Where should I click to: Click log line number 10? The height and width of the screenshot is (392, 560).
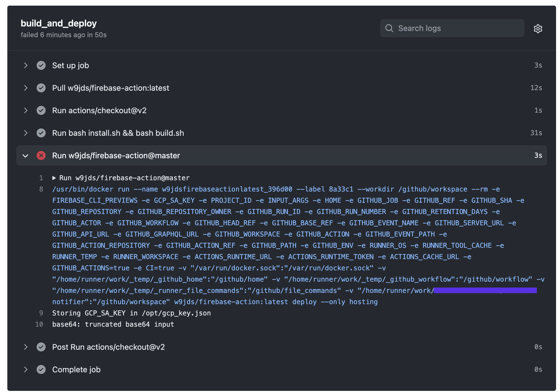tap(39, 324)
